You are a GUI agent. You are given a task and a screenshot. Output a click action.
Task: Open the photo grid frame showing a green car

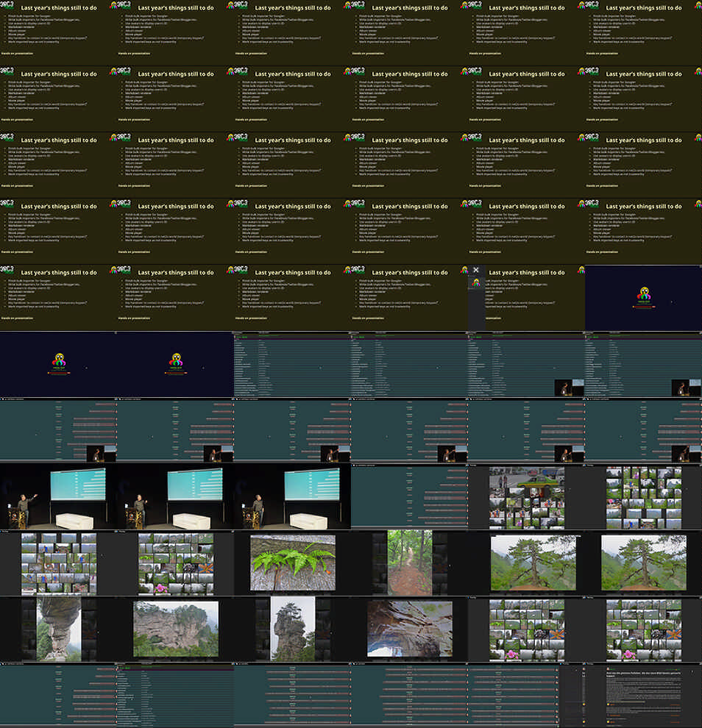pyautogui.click(x=526, y=496)
